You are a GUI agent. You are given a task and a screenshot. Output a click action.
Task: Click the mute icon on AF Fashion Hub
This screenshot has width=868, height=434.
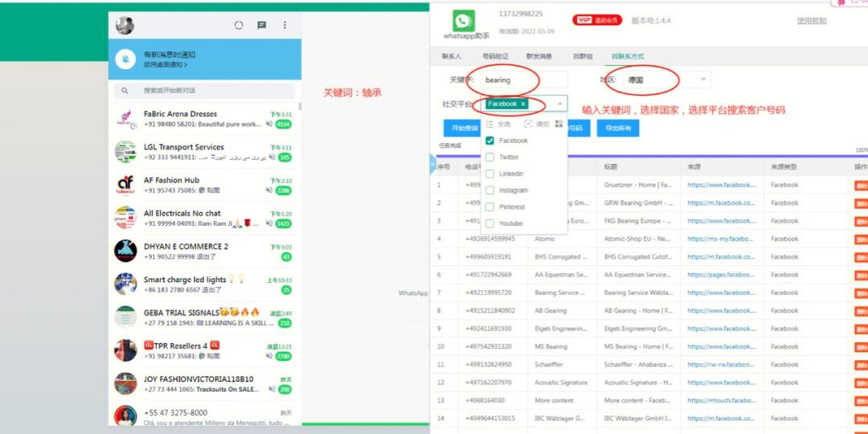pyautogui.click(x=269, y=190)
